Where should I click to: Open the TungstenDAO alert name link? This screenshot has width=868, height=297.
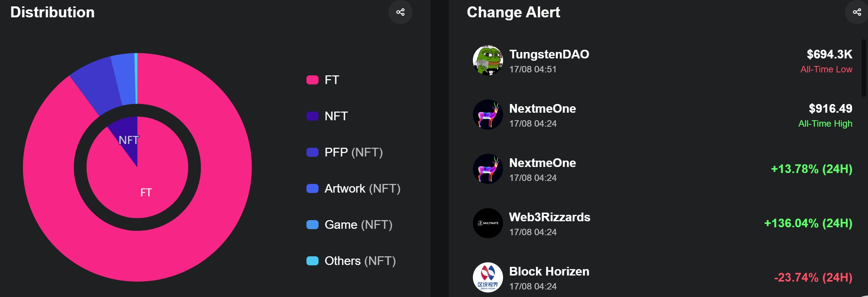tap(549, 54)
